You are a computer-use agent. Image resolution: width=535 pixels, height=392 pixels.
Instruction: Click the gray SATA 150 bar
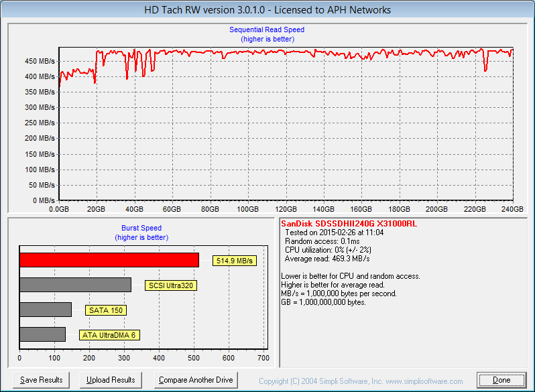[x=46, y=310]
